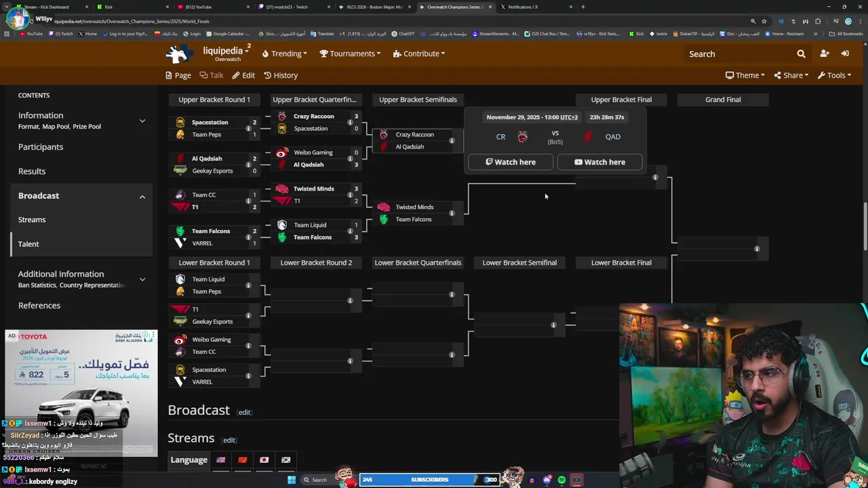Open info icon for Twisted Minds vs Team Falcons semifinal
Image resolution: width=868 pixels, height=488 pixels.
tap(452, 213)
